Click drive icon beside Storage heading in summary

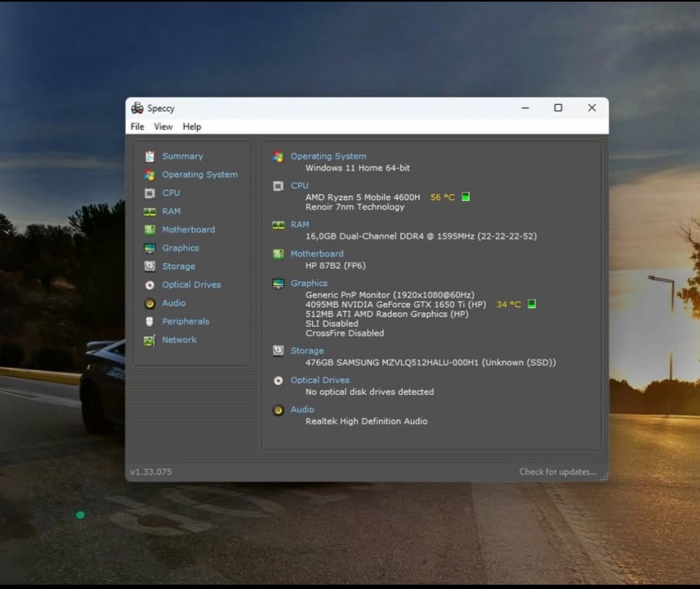(278, 351)
